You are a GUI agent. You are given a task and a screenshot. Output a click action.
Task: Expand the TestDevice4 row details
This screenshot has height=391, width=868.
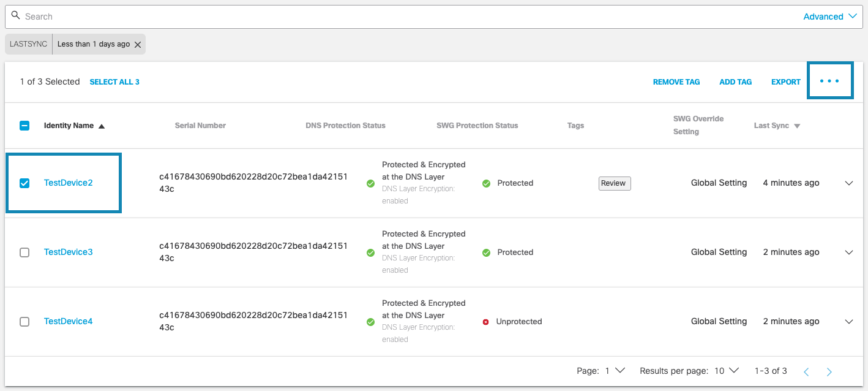[x=849, y=321]
